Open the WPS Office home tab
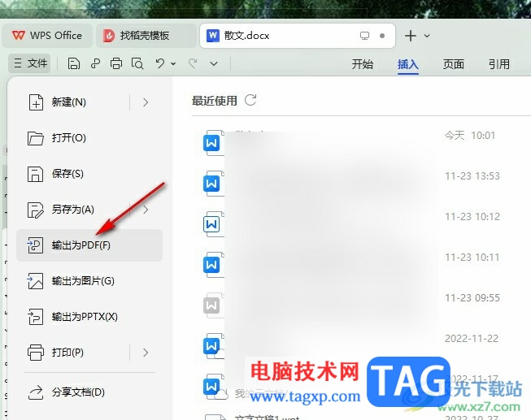Image resolution: width=531 pixels, height=420 pixels. click(47, 36)
